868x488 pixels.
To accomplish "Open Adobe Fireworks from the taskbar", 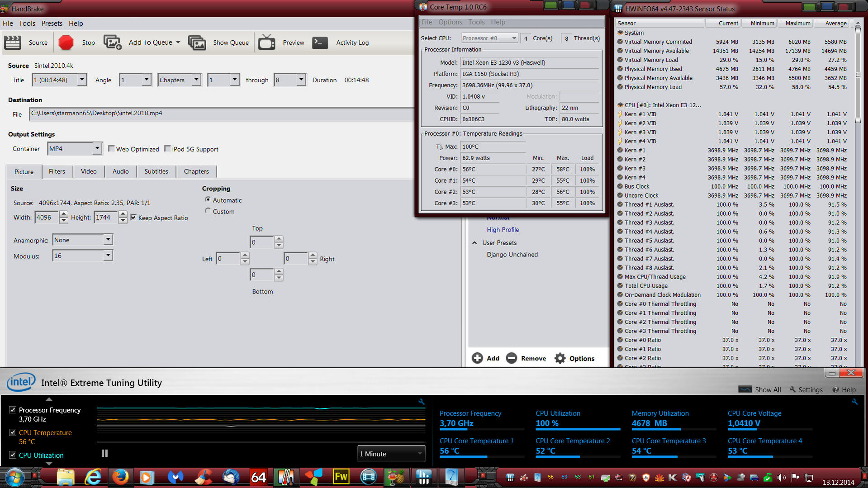I will tap(341, 477).
